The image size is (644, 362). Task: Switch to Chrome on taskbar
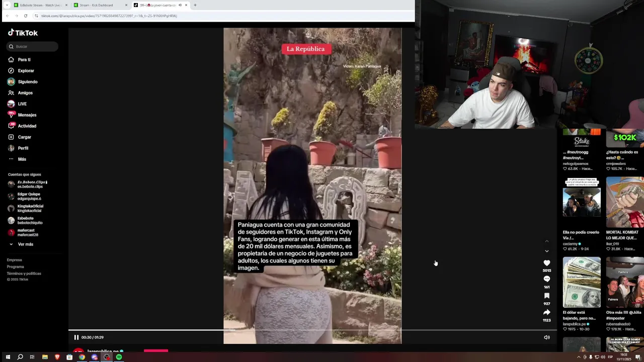tap(82, 357)
